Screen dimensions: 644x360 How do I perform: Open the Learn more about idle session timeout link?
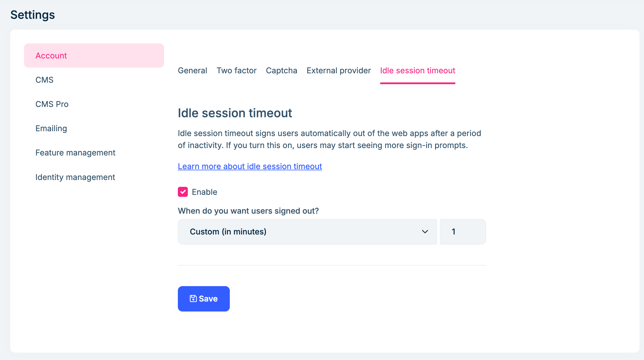[250, 166]
